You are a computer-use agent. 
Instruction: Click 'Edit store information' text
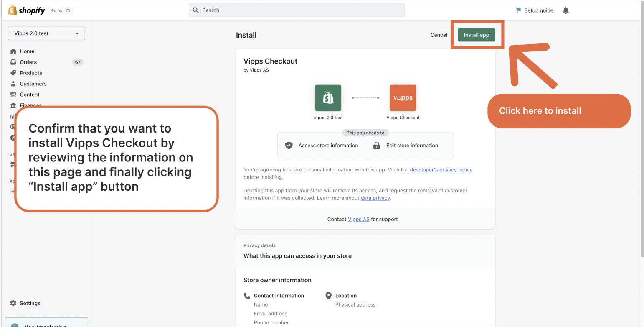[x=412, y=146]
